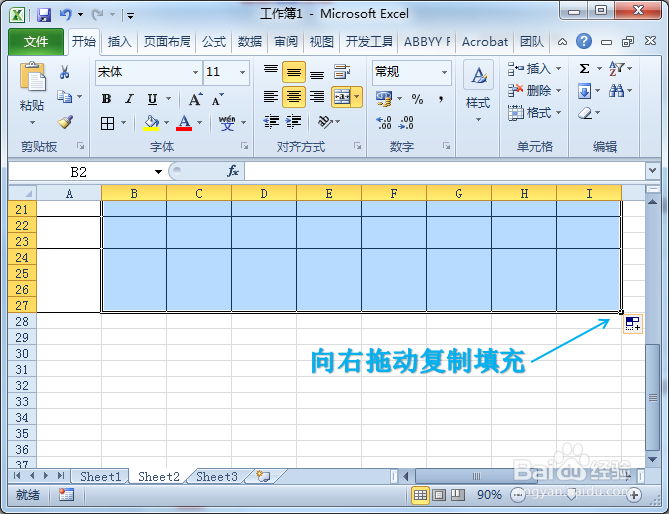This screenshot has width=669, height=514.
Task: Toggle Middle Align vertical alignment
Action: tap(294, 72)
